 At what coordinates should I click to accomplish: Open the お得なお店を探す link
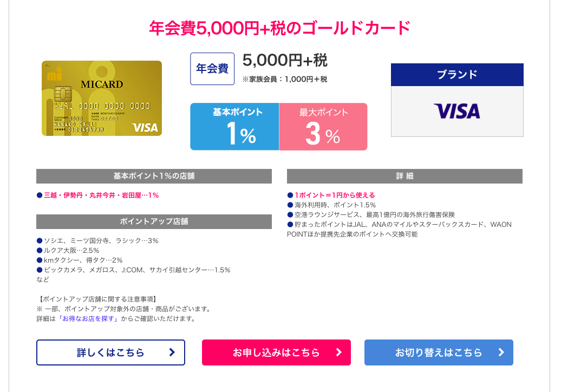tap(88, 319)
